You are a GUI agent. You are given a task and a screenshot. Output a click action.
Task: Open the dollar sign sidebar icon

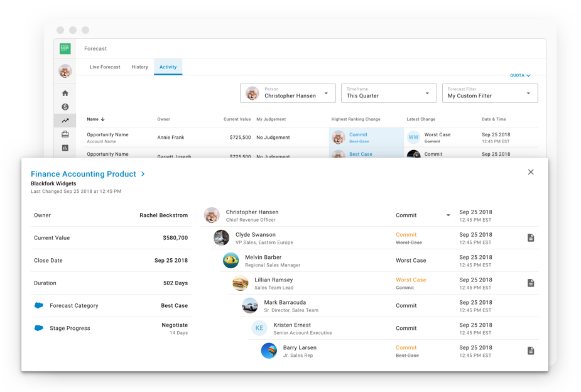[x=65, y=107]
